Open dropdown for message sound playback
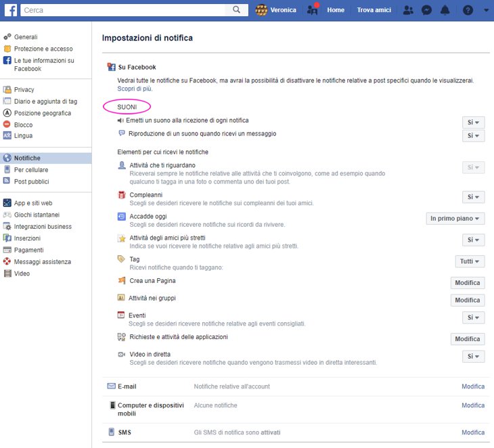This screenshot has width=494, height=448. tap(473, 136)
